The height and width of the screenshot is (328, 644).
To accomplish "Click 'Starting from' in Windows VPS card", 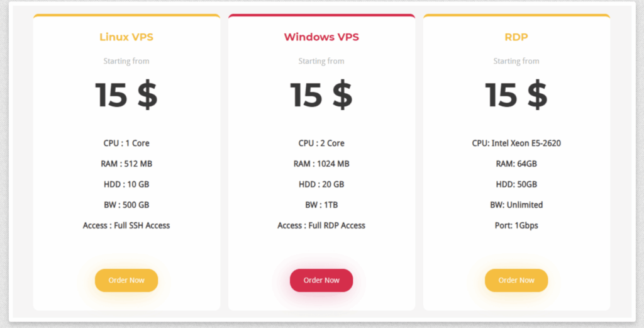I will 321,61.
